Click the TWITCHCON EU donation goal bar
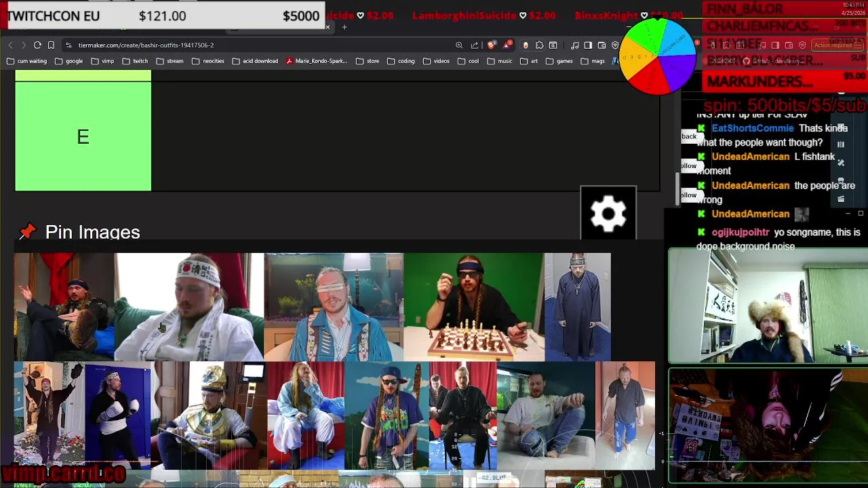 tap(163, 16)
